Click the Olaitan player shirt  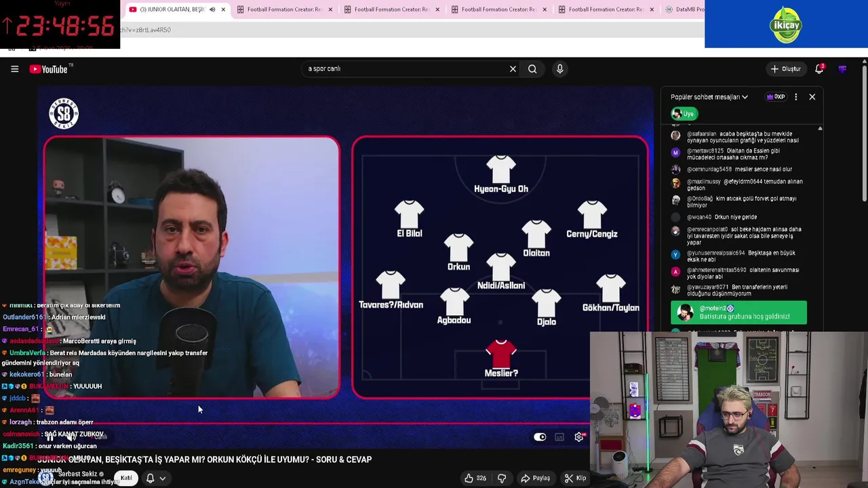[x=536, y=233]
